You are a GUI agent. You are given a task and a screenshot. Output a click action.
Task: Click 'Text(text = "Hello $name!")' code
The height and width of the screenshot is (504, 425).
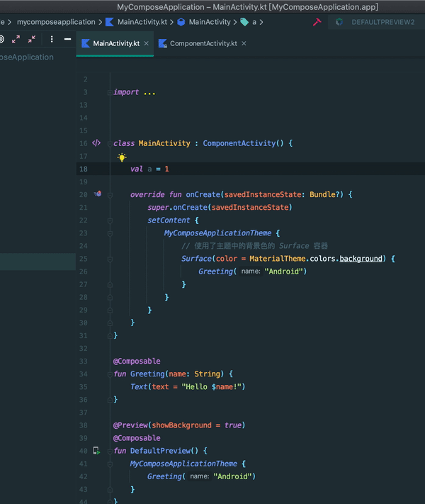[x=188, y=386]
